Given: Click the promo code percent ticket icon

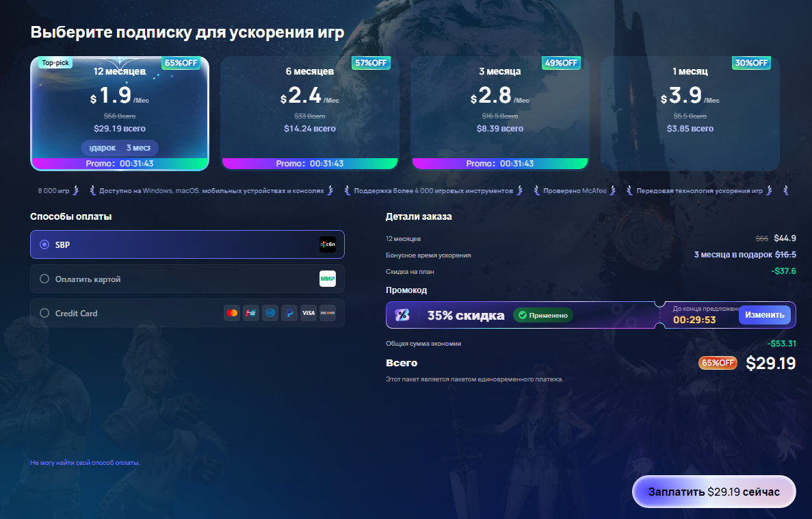Looking at the screenshot, I should (402, 315).
